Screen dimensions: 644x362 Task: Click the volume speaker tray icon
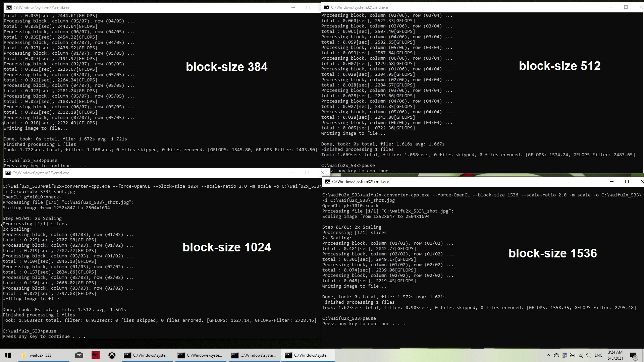[588, 355]
